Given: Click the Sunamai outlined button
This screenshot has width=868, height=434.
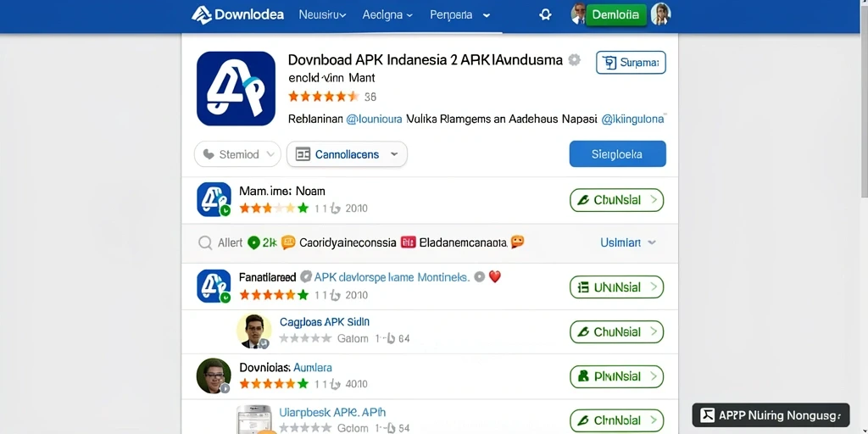Looking at the screenshot, I should click(x=631, y=63).
